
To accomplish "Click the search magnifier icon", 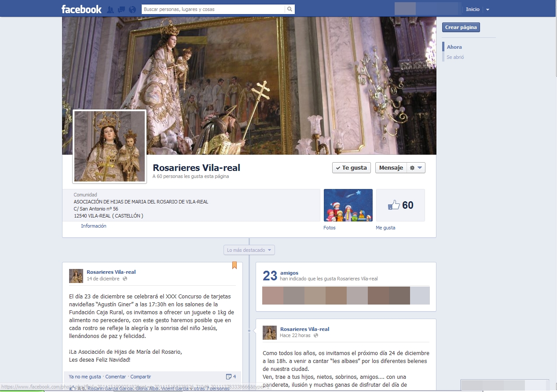I will [x=289, y=9].
